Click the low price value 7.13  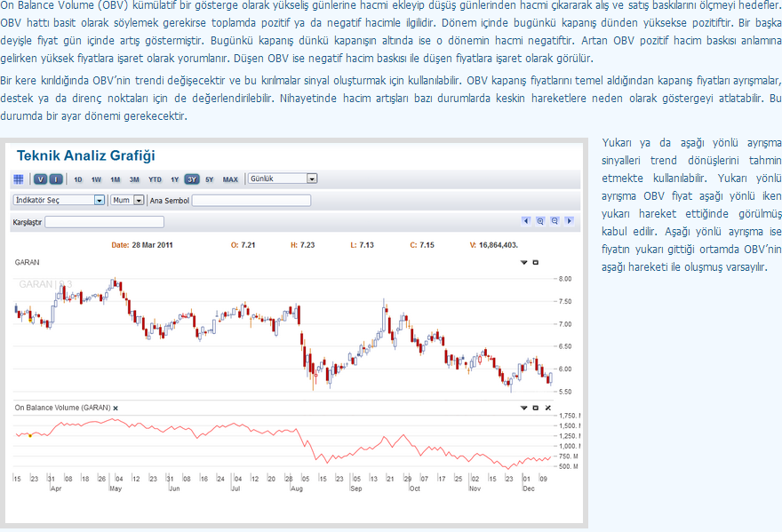366,245
